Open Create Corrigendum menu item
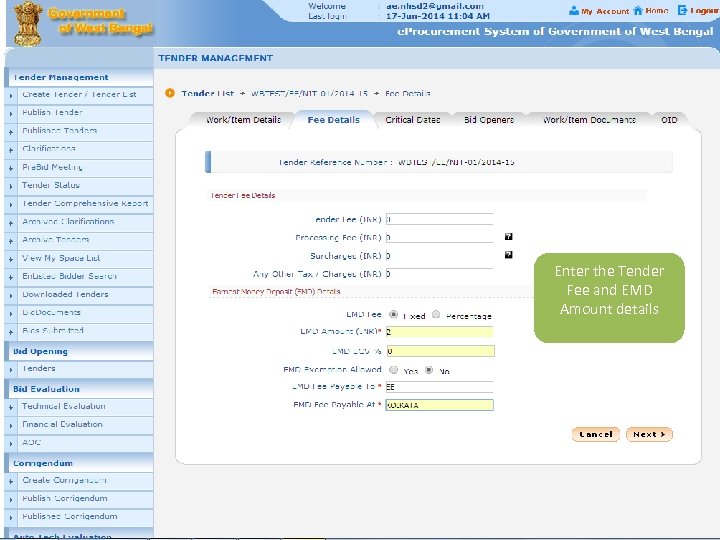The height and width of the screenshot is (540, 720). 64,480
